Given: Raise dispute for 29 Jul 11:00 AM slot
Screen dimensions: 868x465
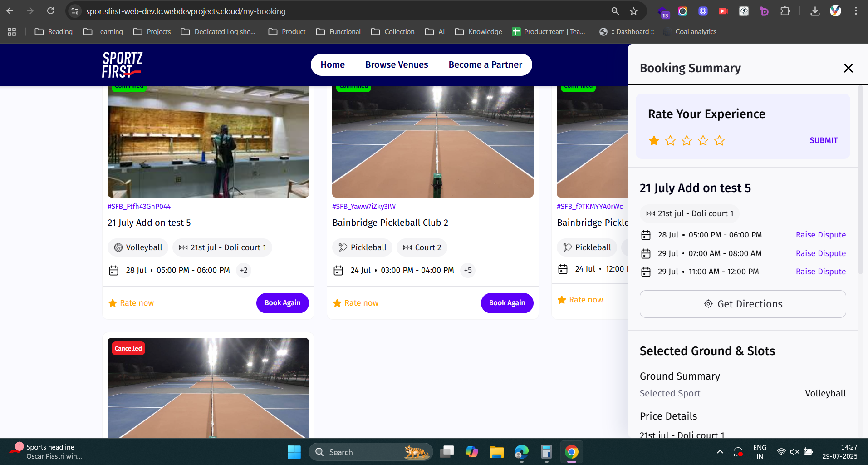Looking at the screenshot, I should point(820,272).
